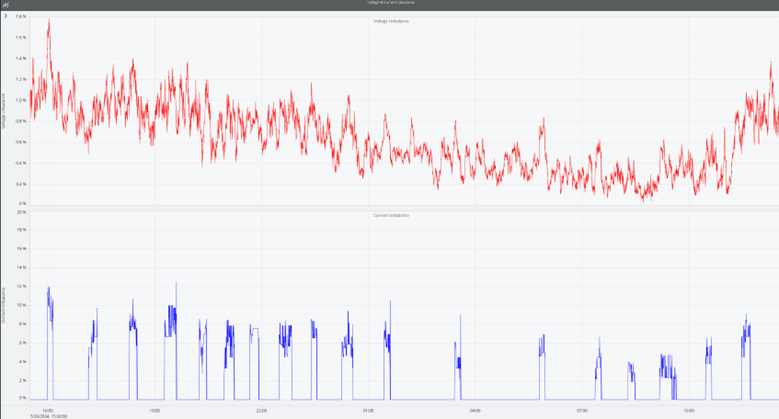Click the 20 % current axis label
The image size is (779, 419).
tap(21, 212)
